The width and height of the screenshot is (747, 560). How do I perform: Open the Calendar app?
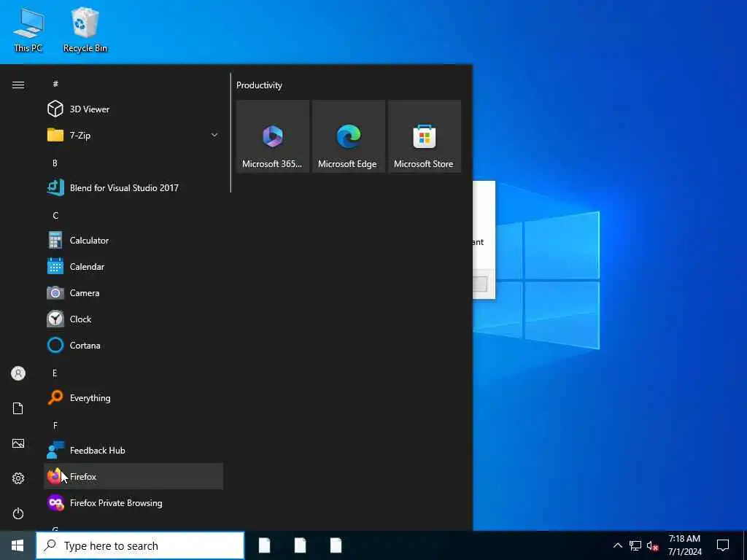click(x=133, y=267)
